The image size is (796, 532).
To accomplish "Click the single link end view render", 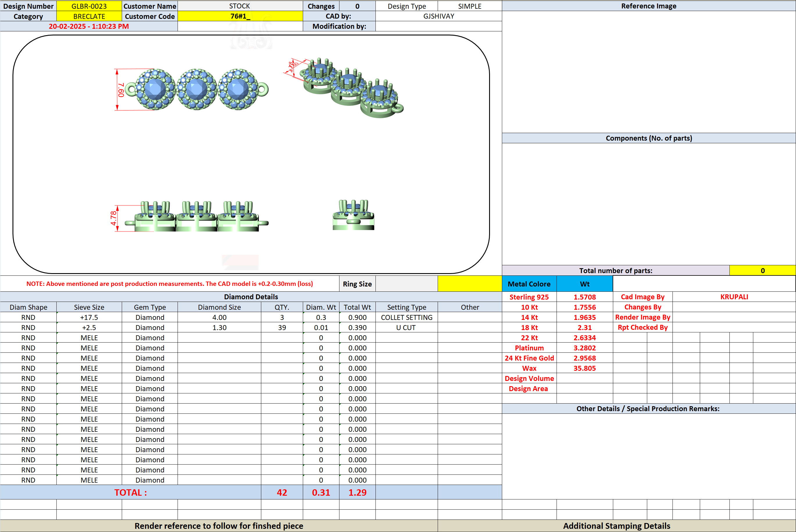I will (353, 215).
